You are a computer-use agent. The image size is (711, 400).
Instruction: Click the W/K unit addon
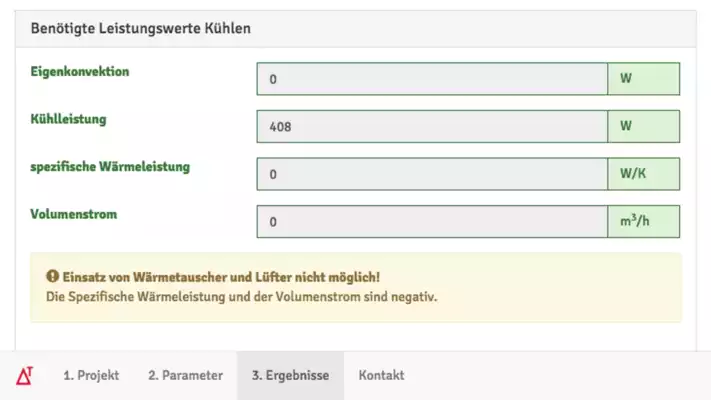pyautogui.click(x=644, y=174)
